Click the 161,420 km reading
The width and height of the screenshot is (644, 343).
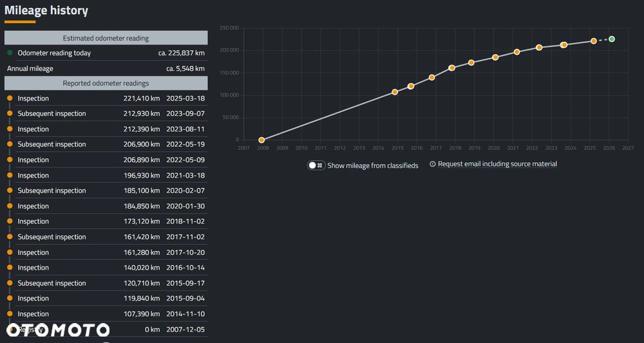tap(142, 237)
